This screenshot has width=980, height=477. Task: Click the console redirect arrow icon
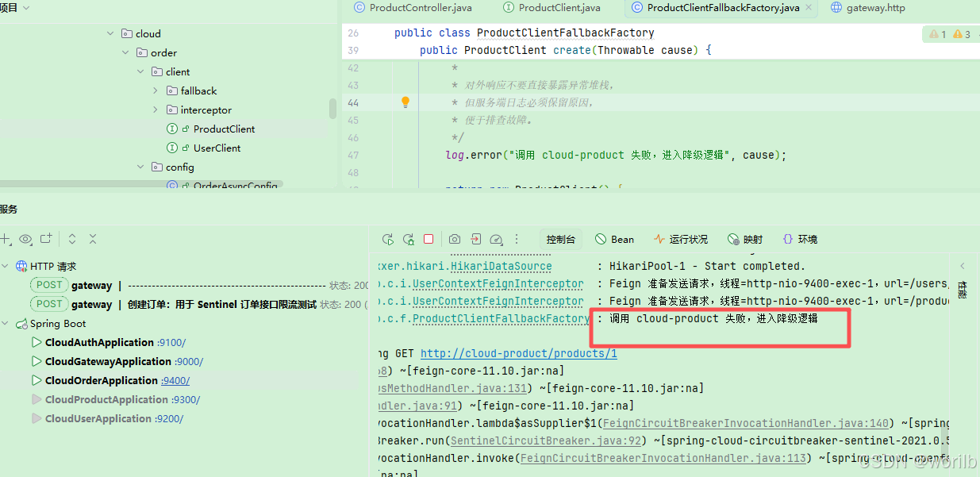pyautogui.click(x=475, y=239)
